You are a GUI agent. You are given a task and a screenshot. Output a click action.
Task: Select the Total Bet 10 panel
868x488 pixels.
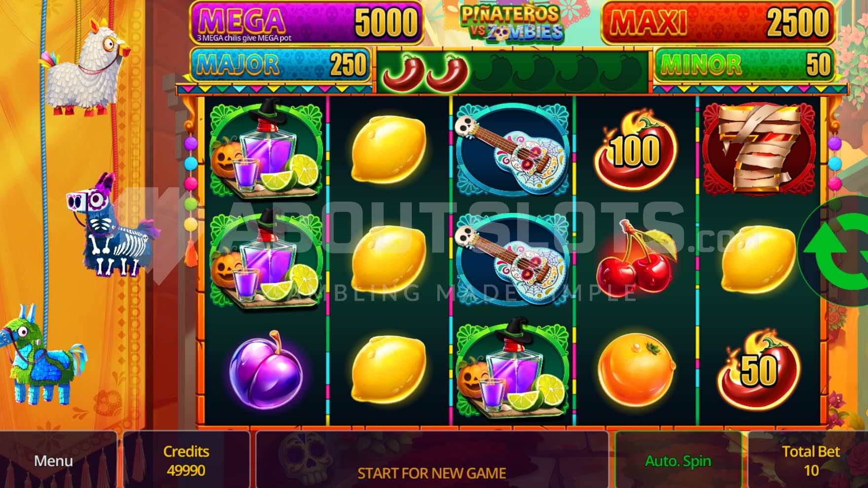point(809,460)
